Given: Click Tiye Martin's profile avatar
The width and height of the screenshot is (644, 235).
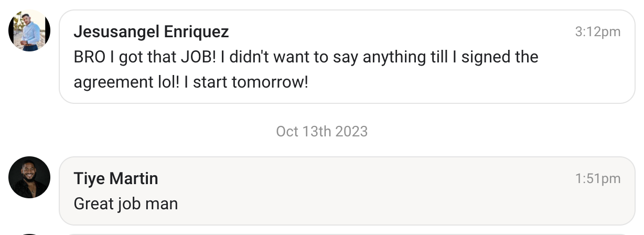Looking at the screenshot, I should click(29, 177).
